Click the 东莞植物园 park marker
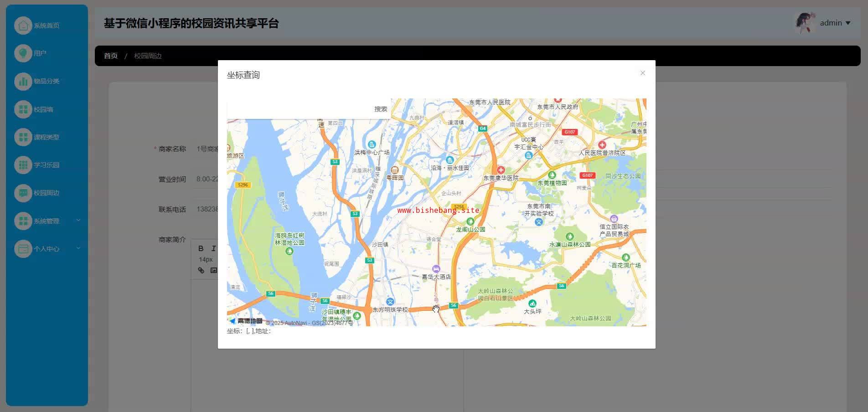Viewport: 868px width, 412px height. pos(552,175)
